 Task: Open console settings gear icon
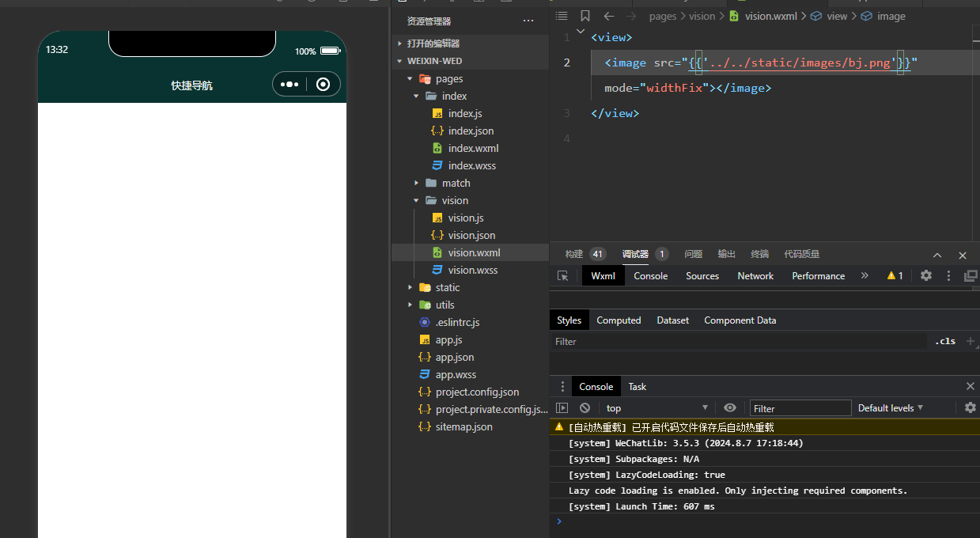[x=971, y=407]
